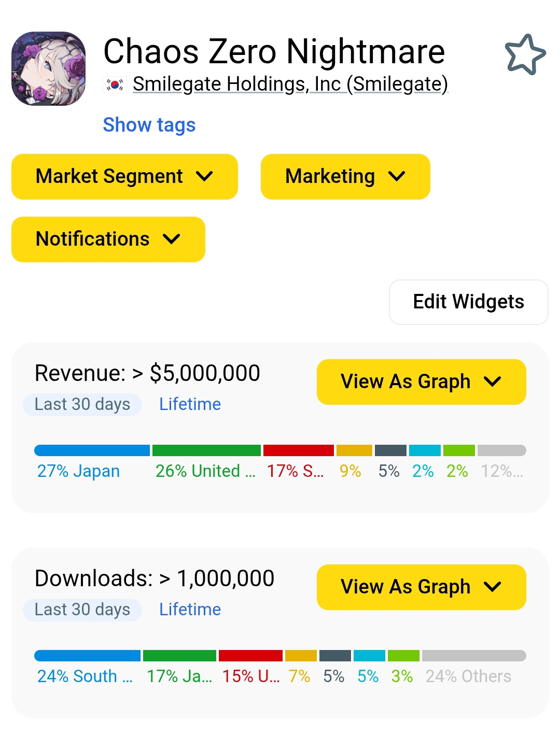Click the '12%...' revenue label
Image resolution: width=560 pixels, height=735 pixels.
[502, 471]
